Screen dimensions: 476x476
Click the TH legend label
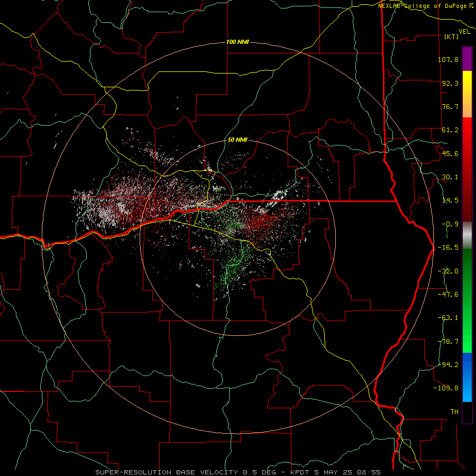pyautogui.click(x=454, y=412)
